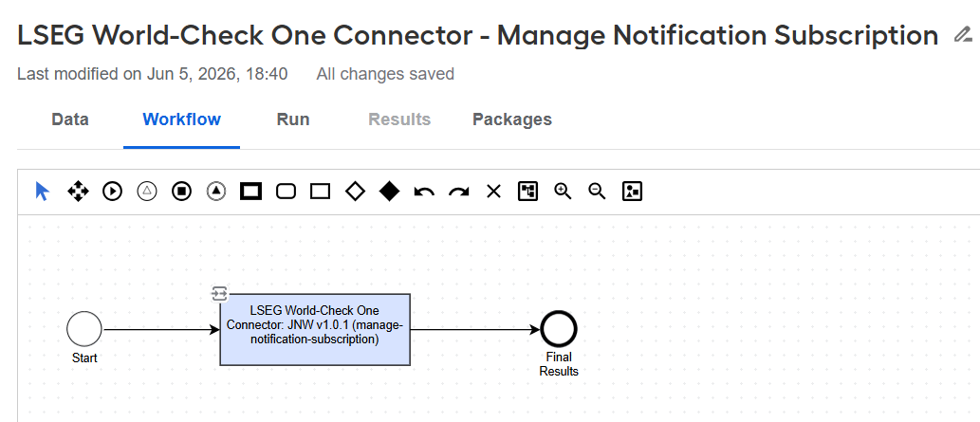Select the arrow leading to Final Results
Screen dimensions: 980x422
point(475,329)
